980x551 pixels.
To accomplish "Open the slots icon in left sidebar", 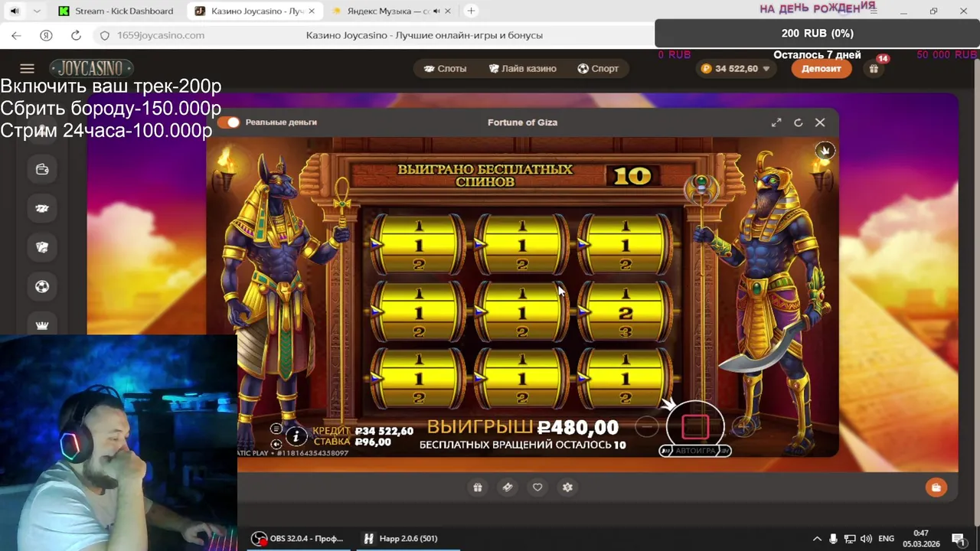I will tap(42, 208).
